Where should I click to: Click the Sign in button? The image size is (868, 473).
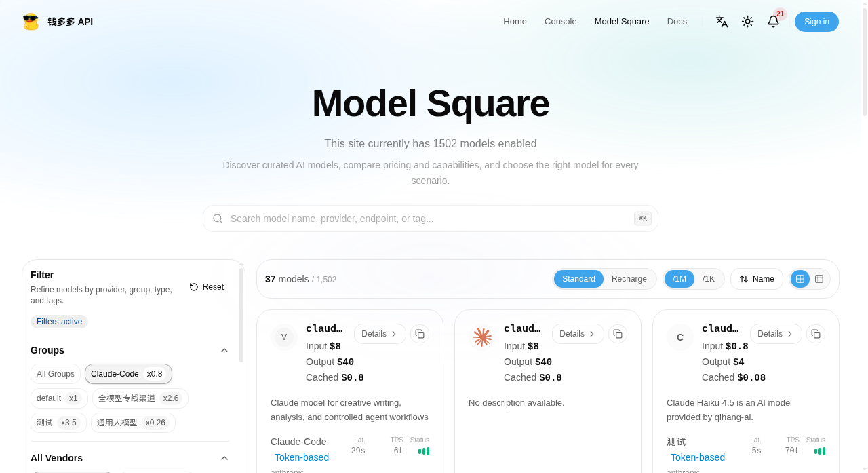(816, 22)
